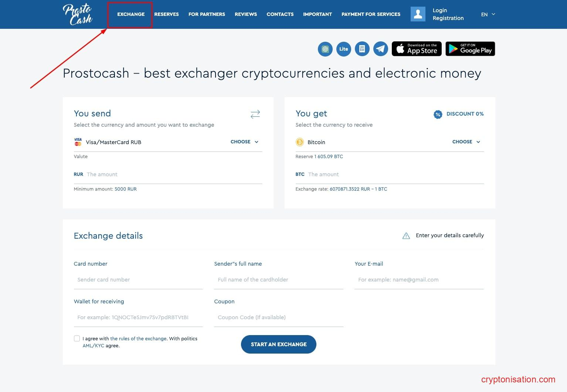Expand the CHOOSE dropdown for Bitcoin
567x392 pixels.
[466, 142]
